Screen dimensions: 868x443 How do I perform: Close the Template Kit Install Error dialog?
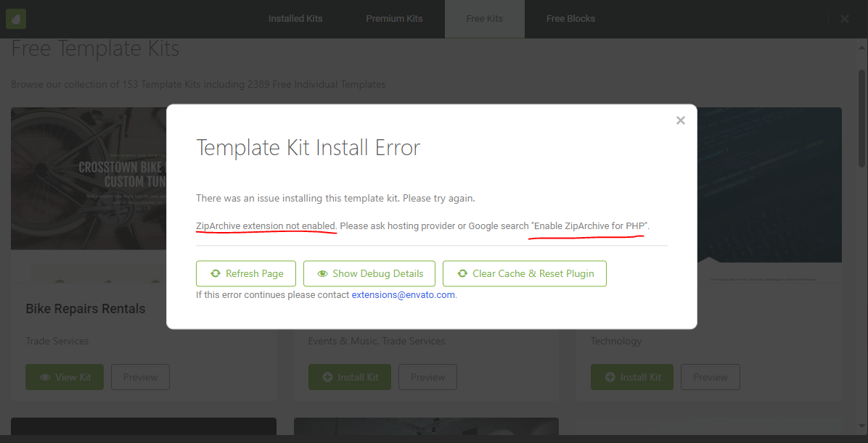pos(680,120)
